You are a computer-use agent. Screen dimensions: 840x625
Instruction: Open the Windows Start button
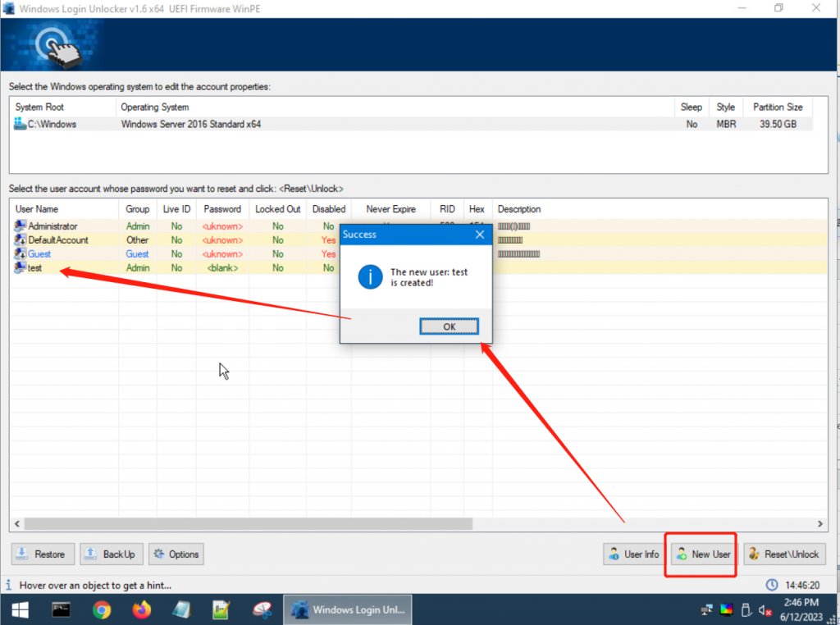20,609
